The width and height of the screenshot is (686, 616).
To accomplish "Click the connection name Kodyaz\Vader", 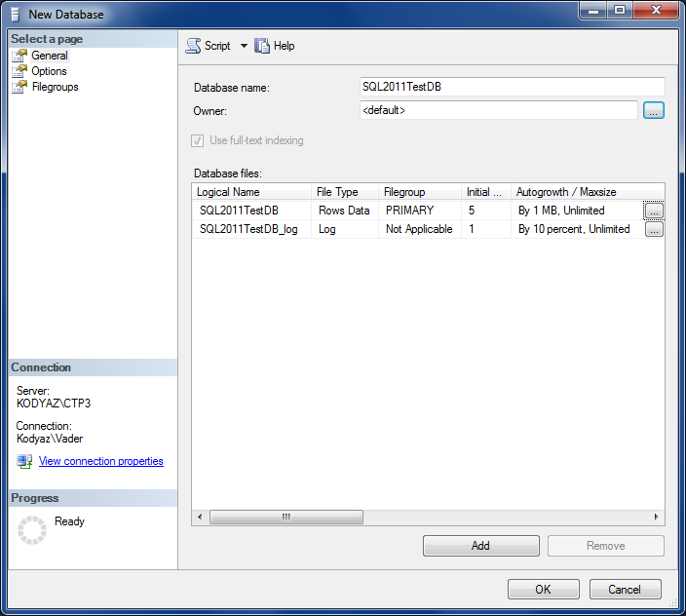I will [50, 439].
